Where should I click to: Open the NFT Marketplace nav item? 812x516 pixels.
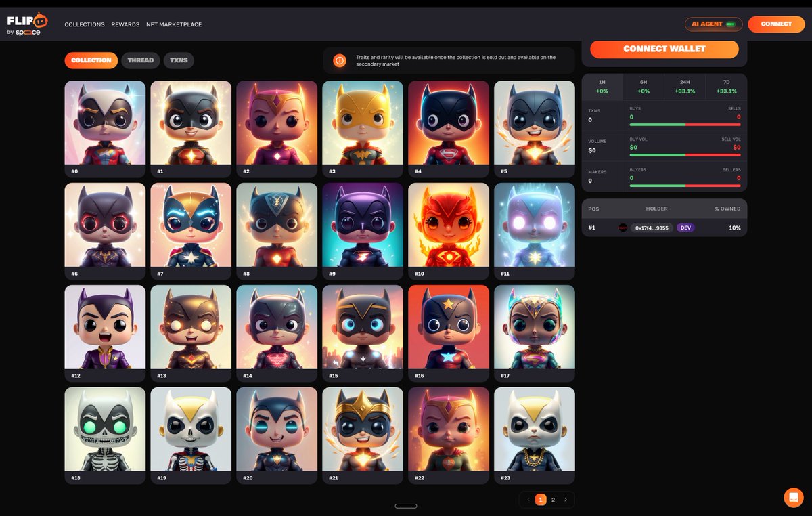coord(174,24)
